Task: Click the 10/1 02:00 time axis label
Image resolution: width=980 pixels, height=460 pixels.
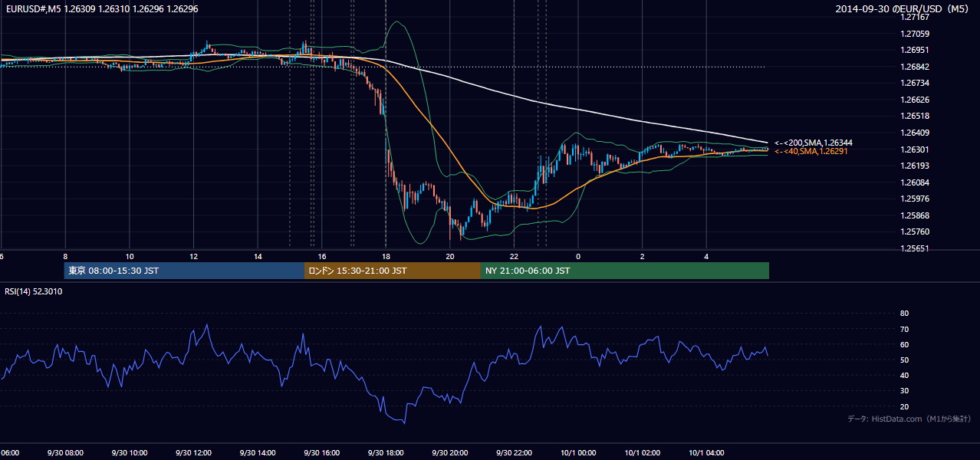Action: coord(642,453)
